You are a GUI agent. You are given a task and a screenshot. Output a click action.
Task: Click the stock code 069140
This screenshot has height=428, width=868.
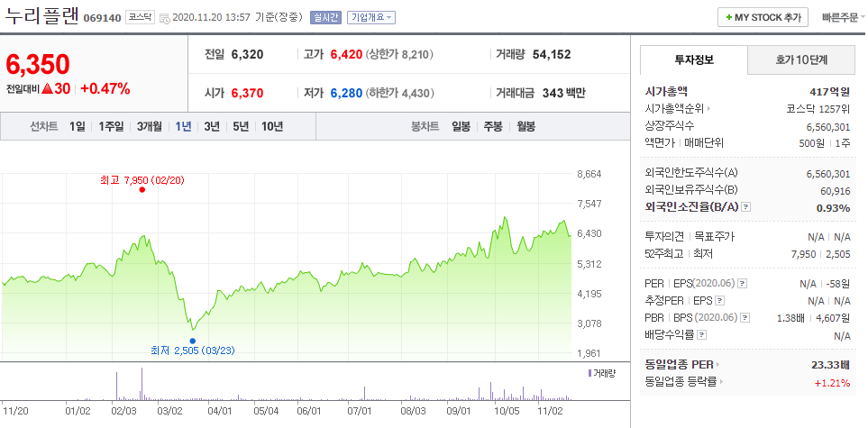coord(102,18)
